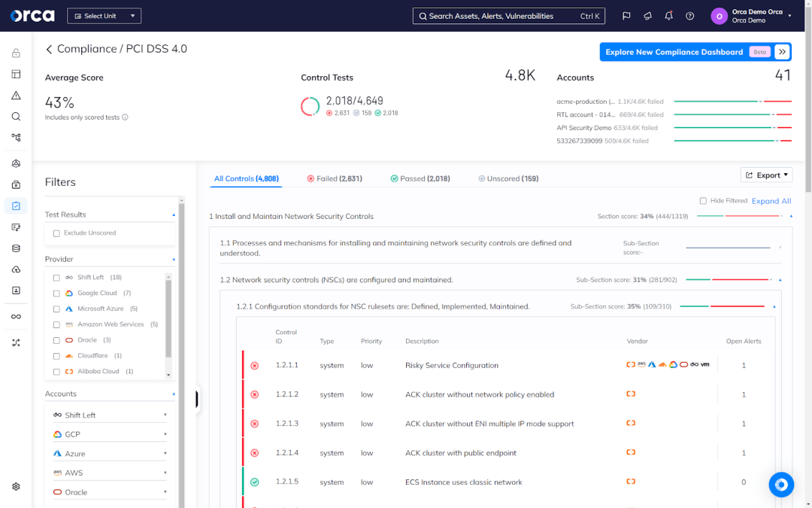
Task: Open the alerts triangle sidebar icon
Action: click(16, 96)
